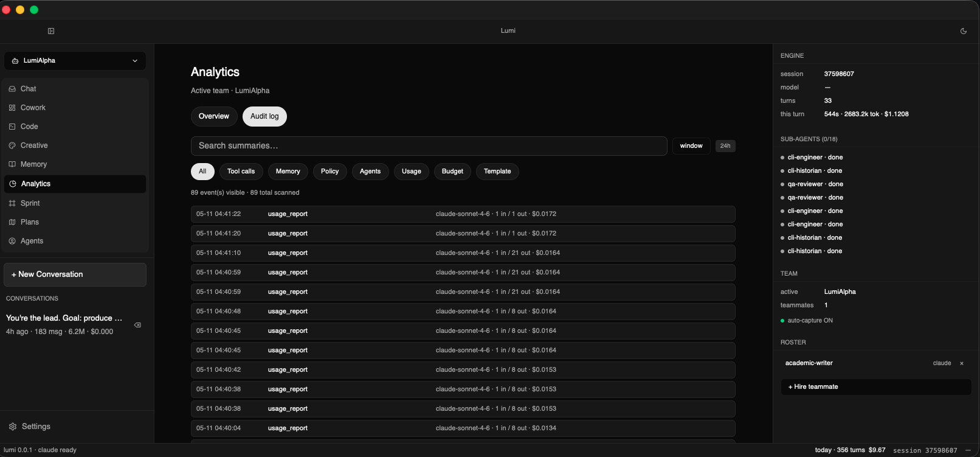Switch to the Overview tab
This screenshot has width=980, height=457.
pyautogui.click(x=214, y=116)
